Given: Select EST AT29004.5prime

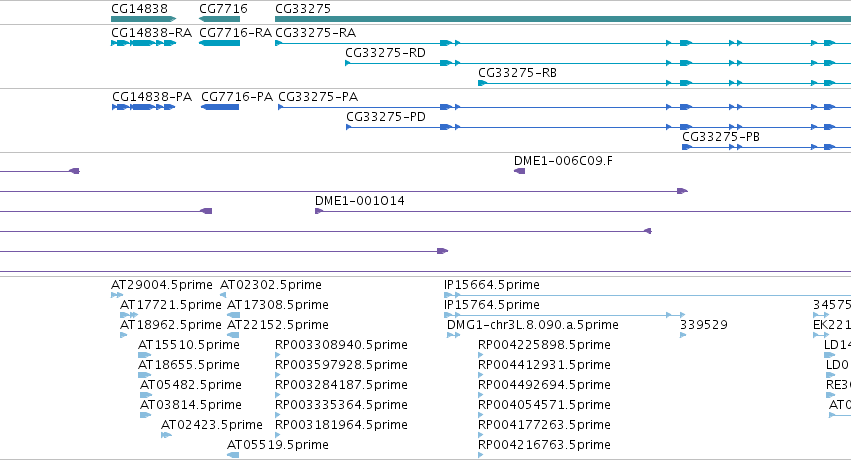Looking at the screenshot, I should point(162,285).
